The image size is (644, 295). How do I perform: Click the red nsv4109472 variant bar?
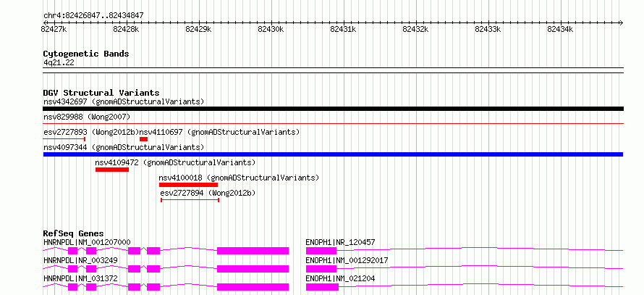click(x=112, y=170)
